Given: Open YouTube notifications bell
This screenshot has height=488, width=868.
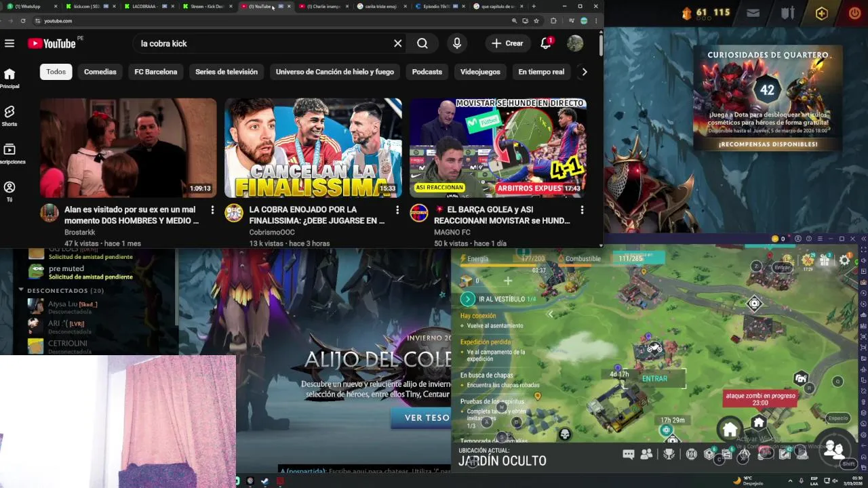Looking at the screenshot, I should click(546, 43).
